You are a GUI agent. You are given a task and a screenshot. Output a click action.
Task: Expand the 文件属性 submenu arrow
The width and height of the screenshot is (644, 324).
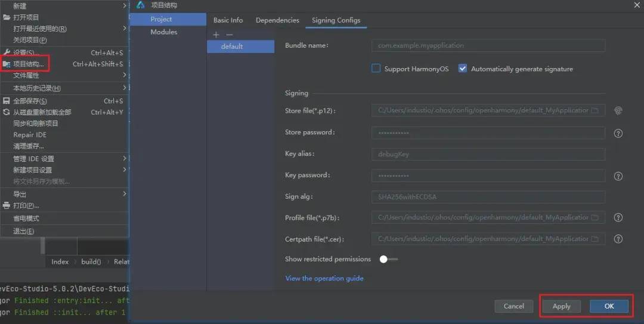point(125,75)
